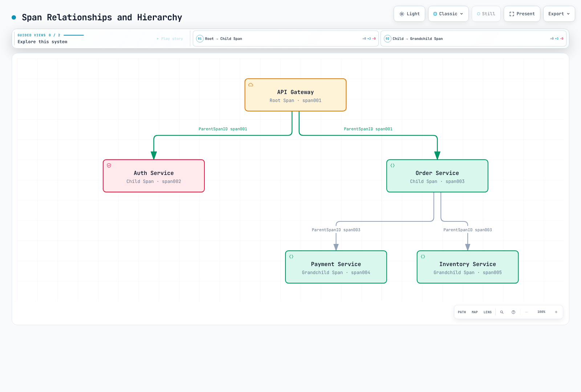This screenshot has width=581, height=392.
Task: Click ParentSpanID span003 label above Payment Service
Action: (336, 230)
